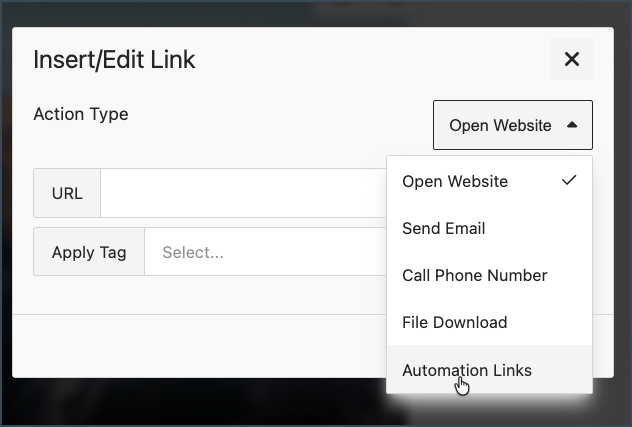Click the Action Type label
The width and height of the screenshot is (632, 427).
point(81,114)
